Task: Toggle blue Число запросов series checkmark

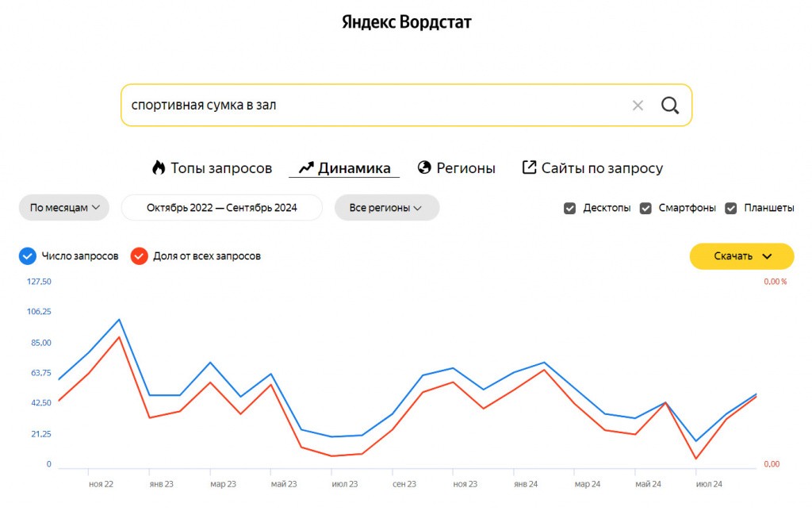Action: [28, 256]
